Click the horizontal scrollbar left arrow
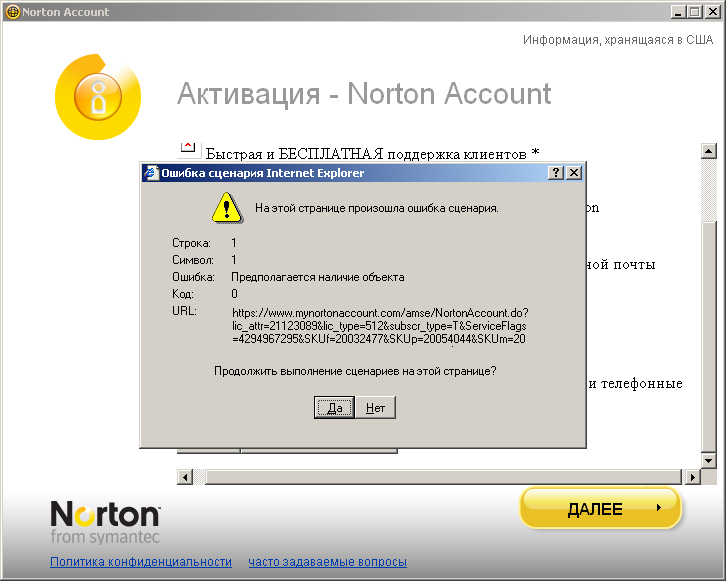 185,477
